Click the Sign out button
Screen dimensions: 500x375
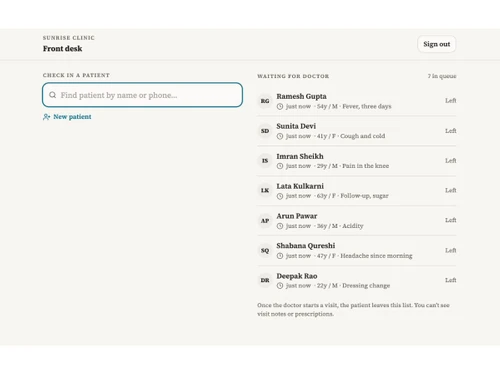pos(437,44)
